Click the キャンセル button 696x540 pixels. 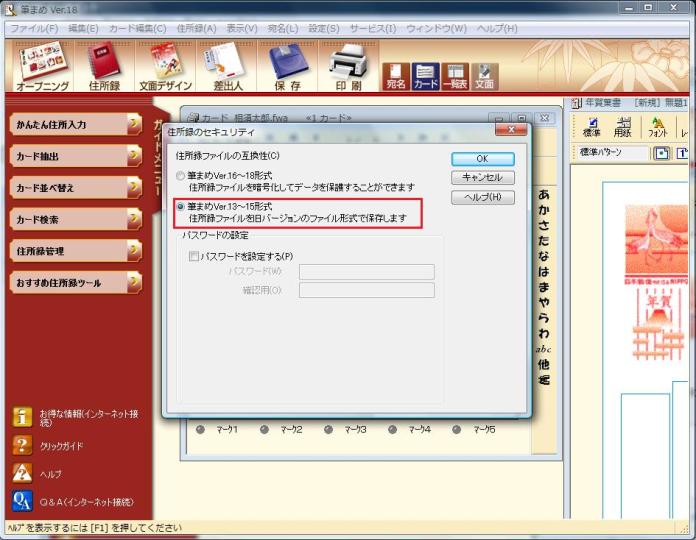(x=483, y=178)
